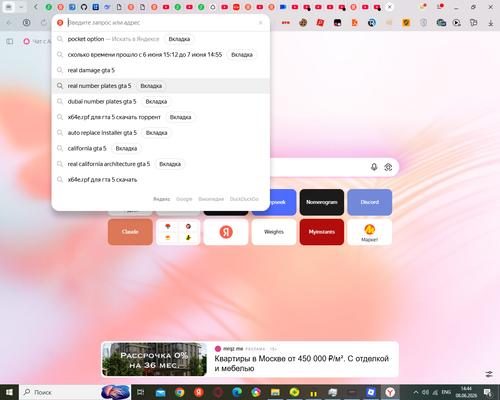
Task: Open the VPN extension icon
Action: click(286, 23)
